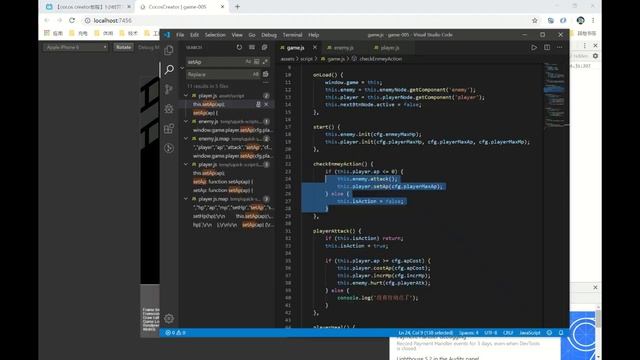Open VS Code Selection menu
Screen dimensions: 640x360
[215, 35]
